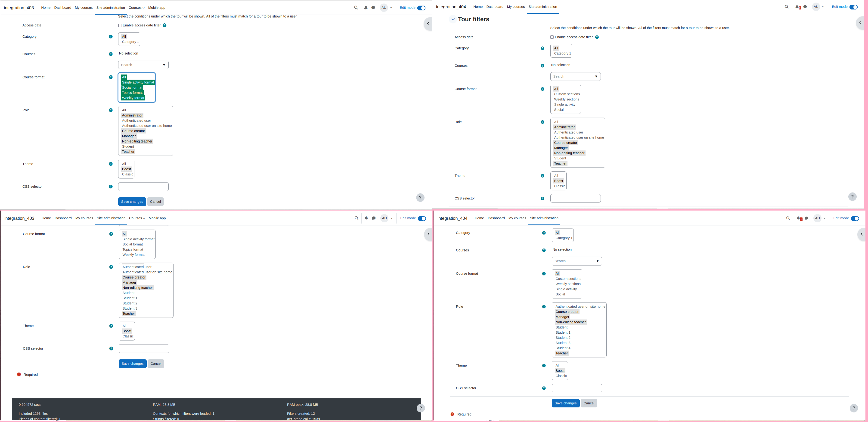This screenshot has width=868, height=422.
Task: Open My courses tab in lower integration_403 window
Action: point(84,218)
